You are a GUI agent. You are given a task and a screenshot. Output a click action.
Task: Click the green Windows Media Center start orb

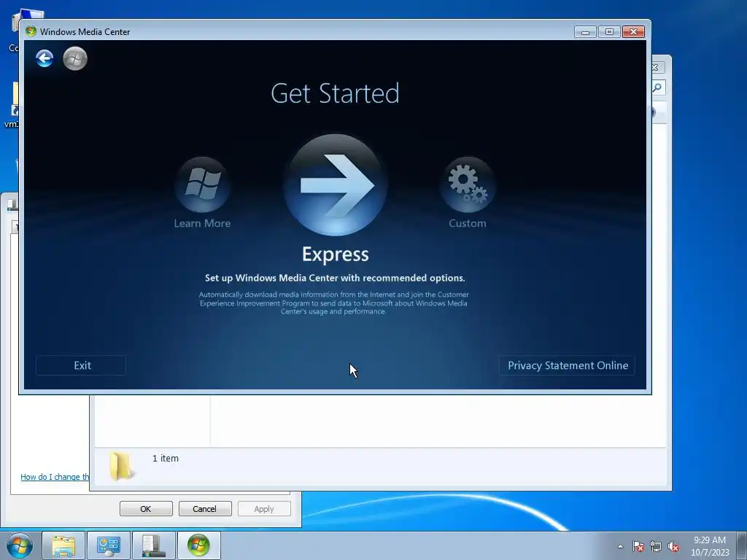pyautogui.click(x=75, y=58)
